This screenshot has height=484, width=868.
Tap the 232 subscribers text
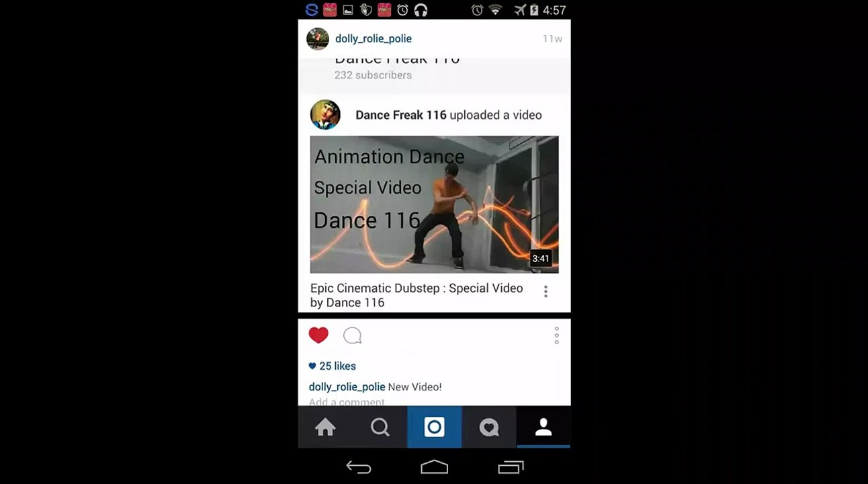pos(373,75)
